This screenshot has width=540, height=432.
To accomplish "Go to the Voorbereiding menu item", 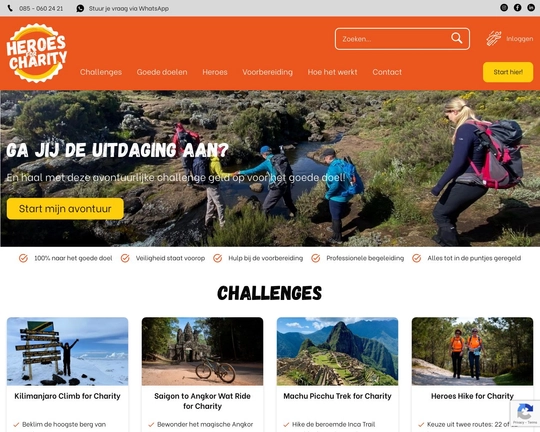I will (x=267, y=72).
